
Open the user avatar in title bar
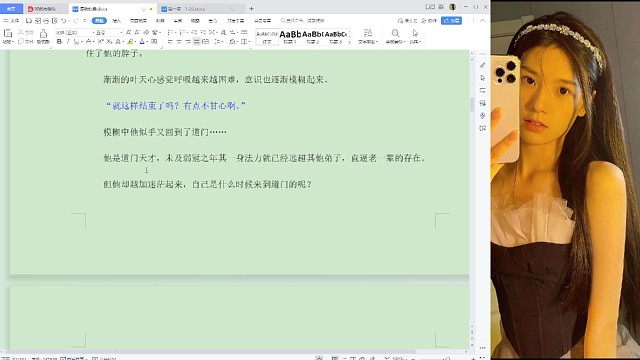click(452, 7)
